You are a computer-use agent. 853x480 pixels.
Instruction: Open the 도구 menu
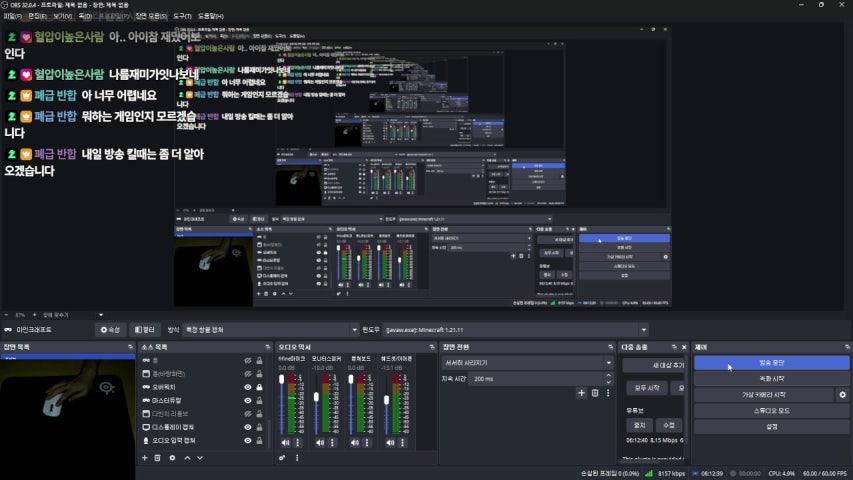coord(182,17)
